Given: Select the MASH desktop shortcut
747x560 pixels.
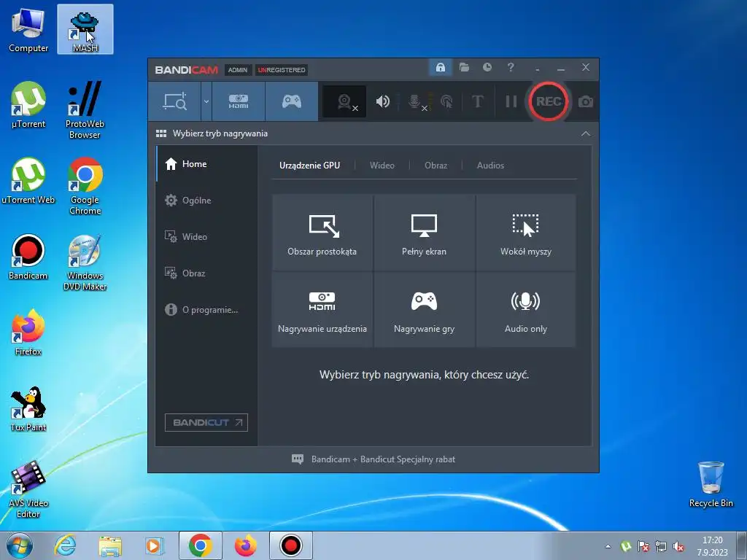Looking at the screenshot, I should point(85,29).
